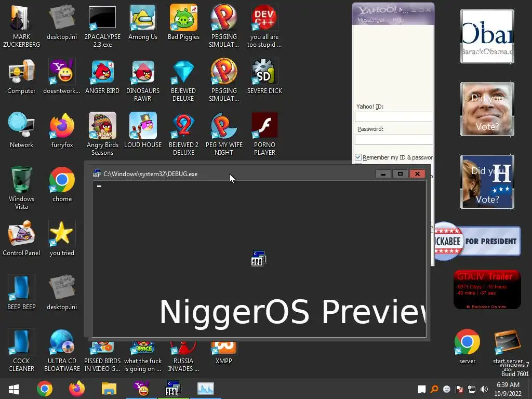Launch Chrome from the taskbar
The height and width of the screenshot is (399, 532).
(x=45, y=389)
